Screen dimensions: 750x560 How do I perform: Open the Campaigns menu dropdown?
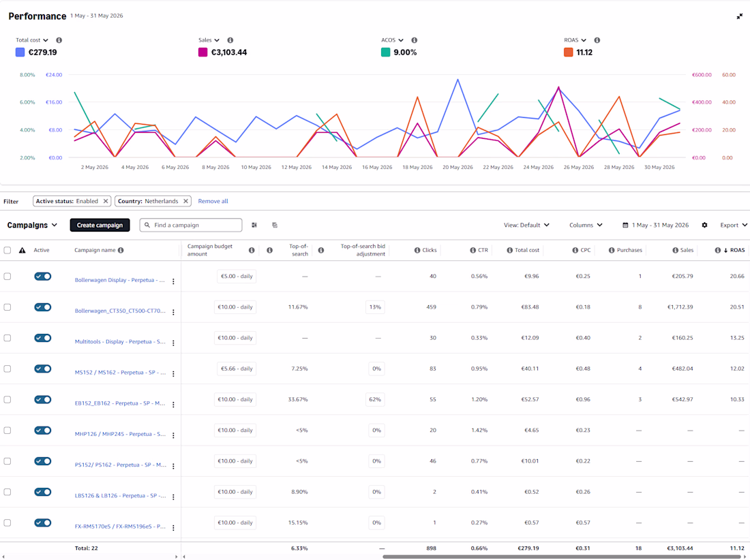pos(32,225)
